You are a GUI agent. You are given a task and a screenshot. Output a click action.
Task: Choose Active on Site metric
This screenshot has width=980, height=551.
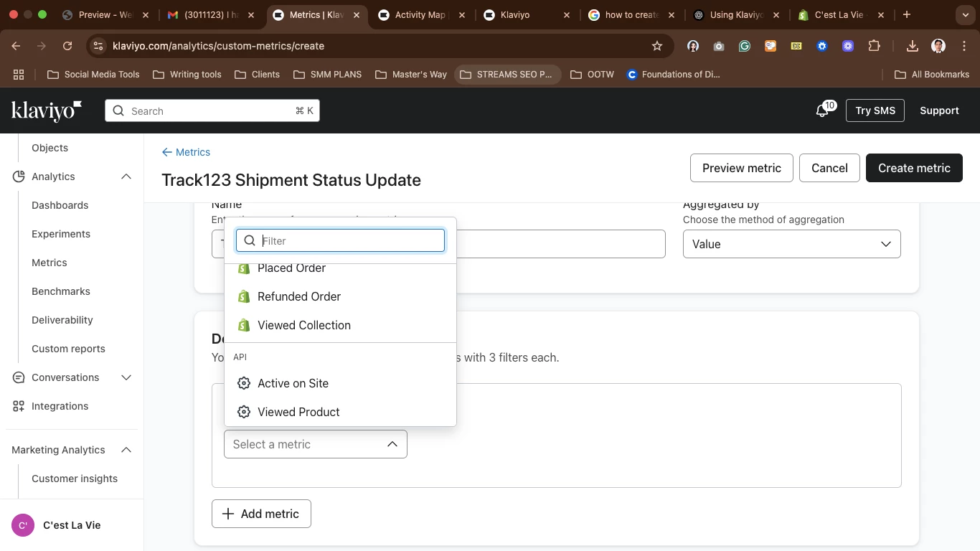[x=340, y=383]
